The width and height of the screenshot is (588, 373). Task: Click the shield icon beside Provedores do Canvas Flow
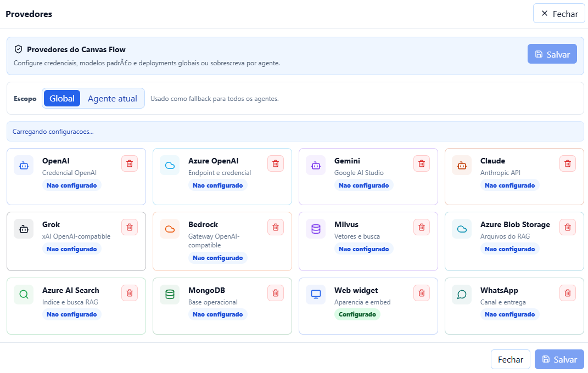tap(18, 49)
